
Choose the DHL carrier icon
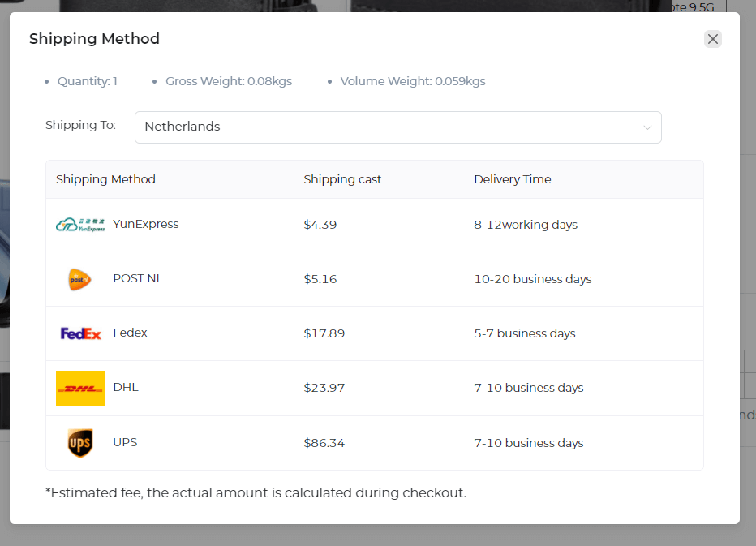click(79, 388)
